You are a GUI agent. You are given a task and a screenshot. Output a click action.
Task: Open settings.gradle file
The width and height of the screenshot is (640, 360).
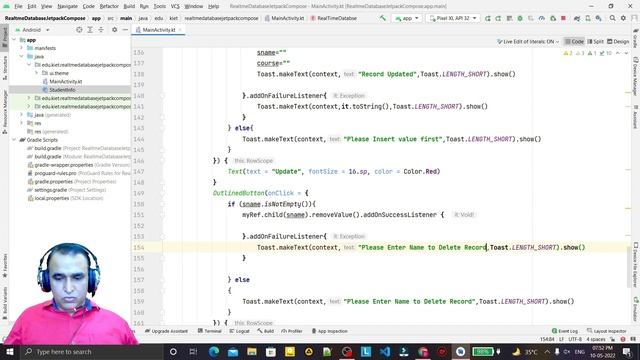[x=66, y=190]
